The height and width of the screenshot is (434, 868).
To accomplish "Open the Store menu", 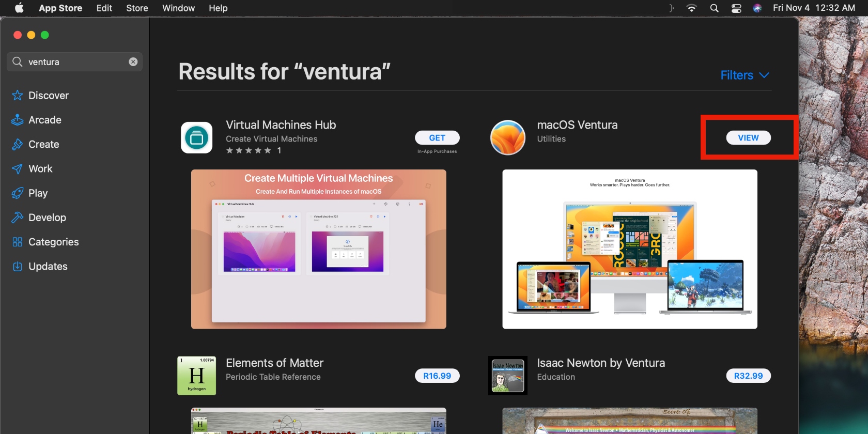I will pyautogui.click(x=137, y=8).
